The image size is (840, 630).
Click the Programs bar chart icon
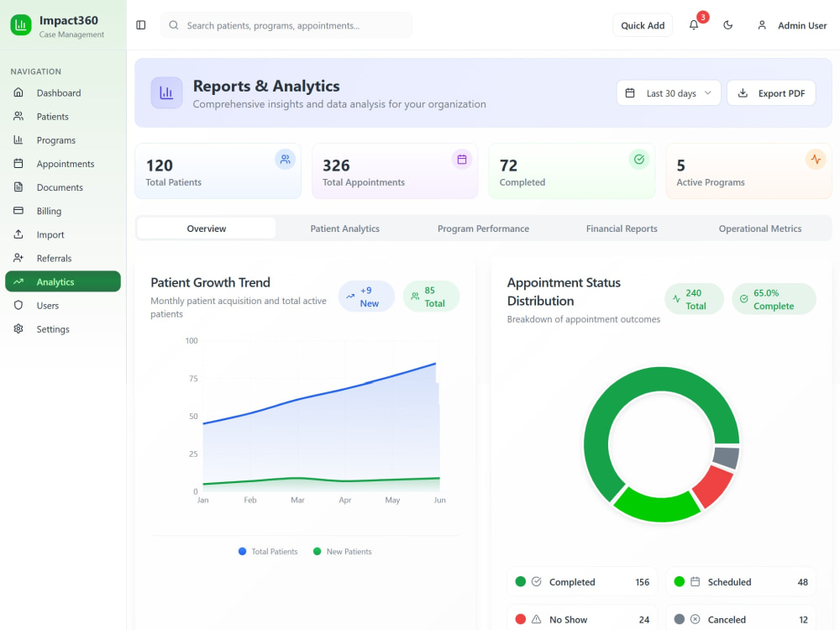click(18, 139)
